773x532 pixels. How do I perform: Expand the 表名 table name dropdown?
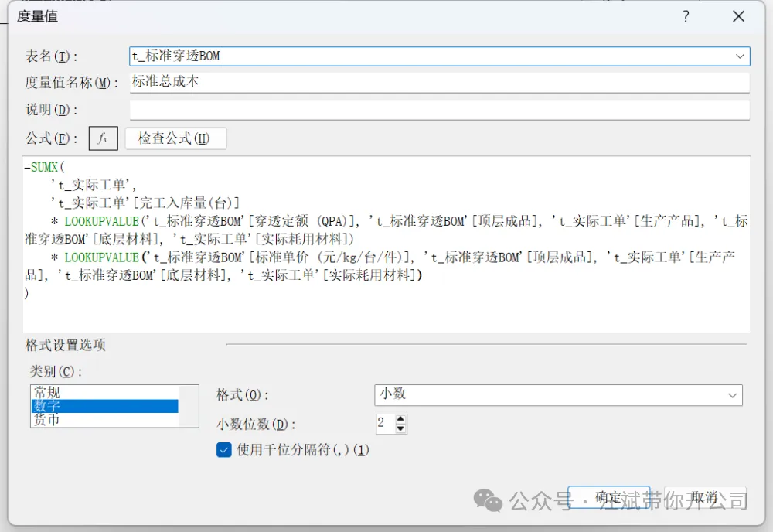[740, 56]
